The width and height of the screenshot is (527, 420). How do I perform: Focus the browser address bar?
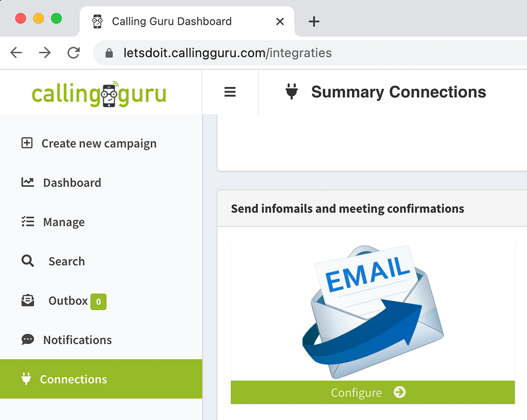coord(309,53)
